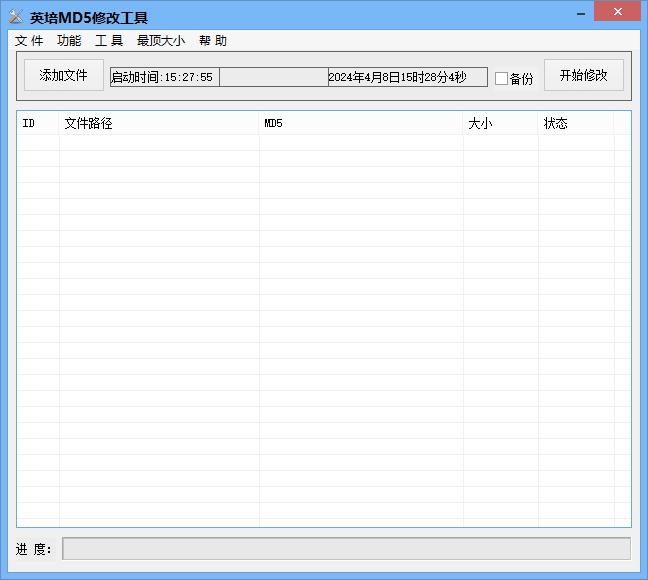Click the 启动时间 status field
The width and height of the screenshot is (648, 580).
click(x=164, y=77)
